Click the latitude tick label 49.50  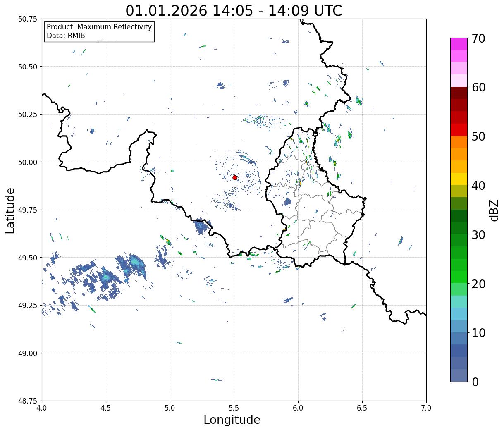(x=28, y=258)
